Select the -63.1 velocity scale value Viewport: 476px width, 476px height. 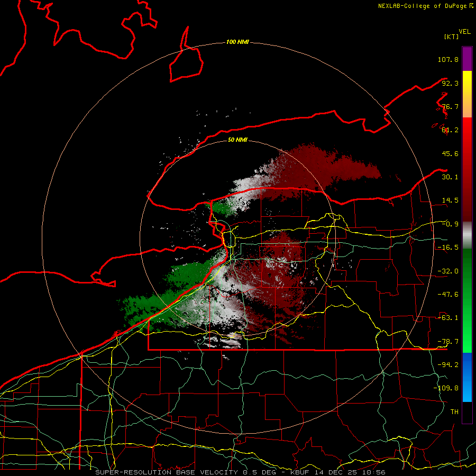tap(448, 318)
